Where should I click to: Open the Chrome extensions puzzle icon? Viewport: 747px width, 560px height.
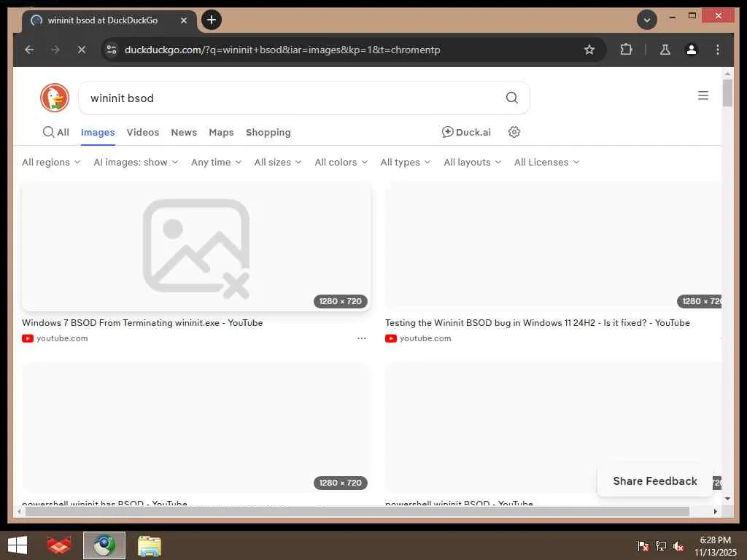[626, 50]
